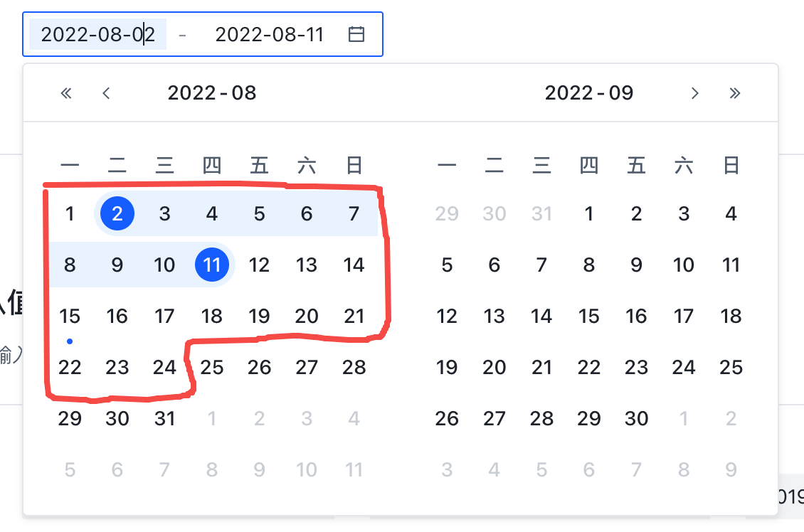
Task: Click the single-left arrow for previous month
Action: click(106, 92)
